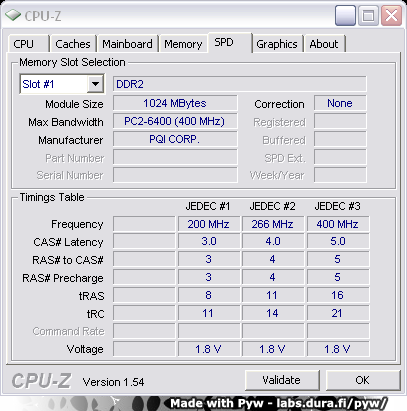The image size is (407, 411).
Task: Click the JEDEC #3 frequency 400 MHz cell
Action: pyautogui.click(x=338, y=224)
